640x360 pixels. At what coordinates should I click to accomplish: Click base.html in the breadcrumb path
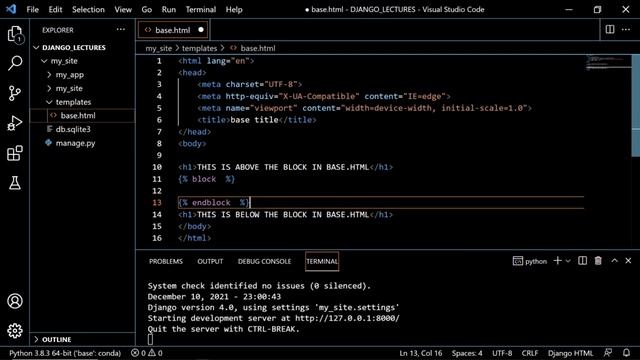point(258,48)
